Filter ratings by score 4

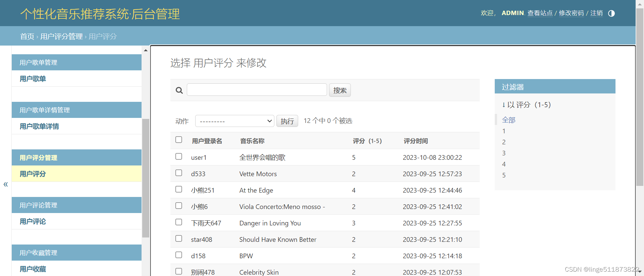pyautogui.click(x=504, y=164)
